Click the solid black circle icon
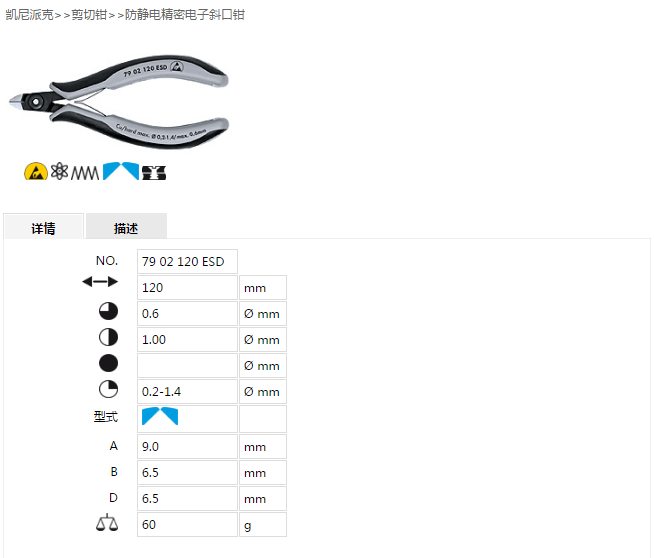Screen dimensions: 654x558 (x=108, y=363)
